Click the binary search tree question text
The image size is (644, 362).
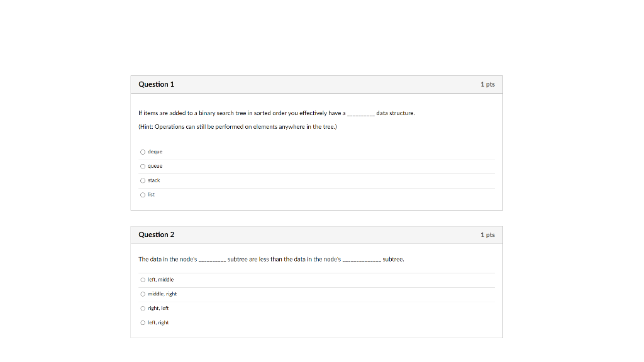pos(277,113)
